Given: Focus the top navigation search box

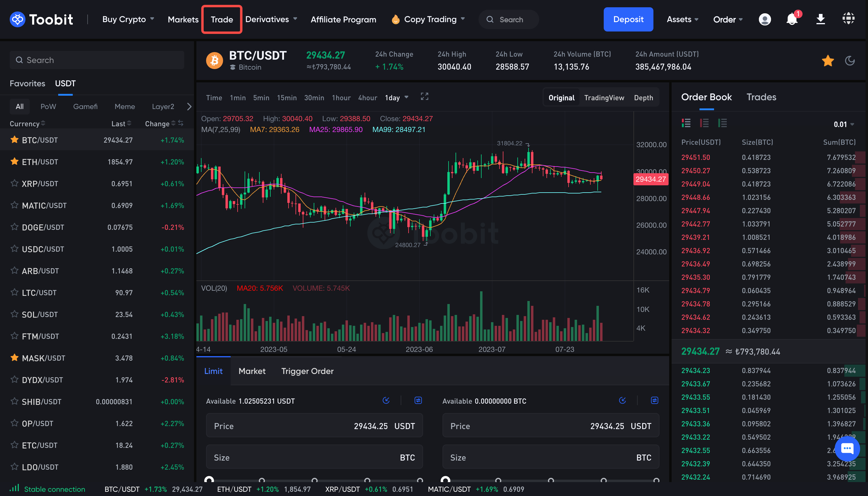Looking at the screenshot, I should (x=508, y=19).
